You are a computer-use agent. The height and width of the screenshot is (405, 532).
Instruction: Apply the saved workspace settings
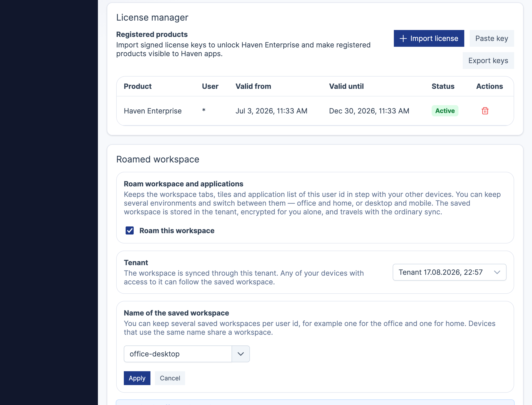point(137,378)
